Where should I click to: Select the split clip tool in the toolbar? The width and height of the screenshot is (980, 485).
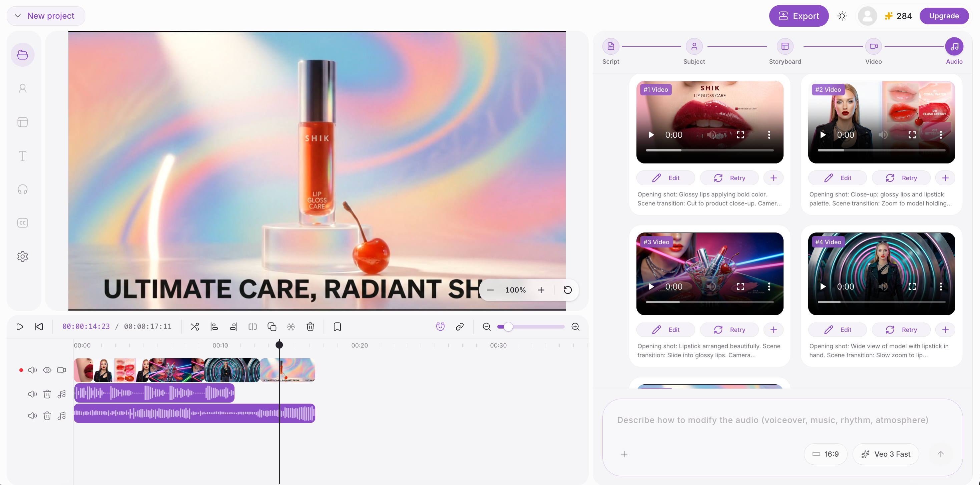[195, 326]
